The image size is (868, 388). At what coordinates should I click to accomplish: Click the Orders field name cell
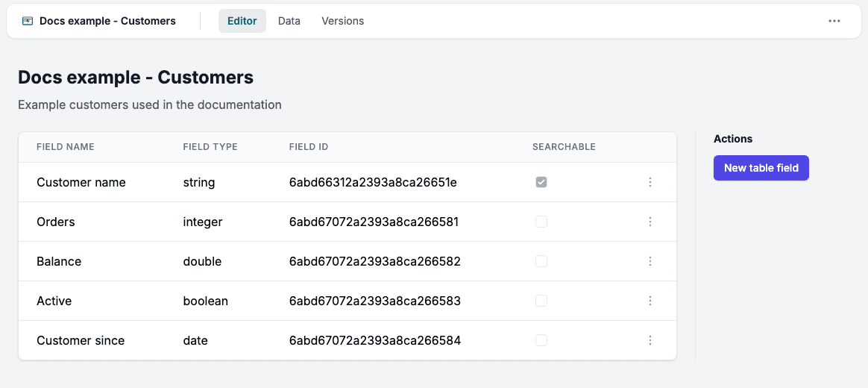tap(55, 222)
